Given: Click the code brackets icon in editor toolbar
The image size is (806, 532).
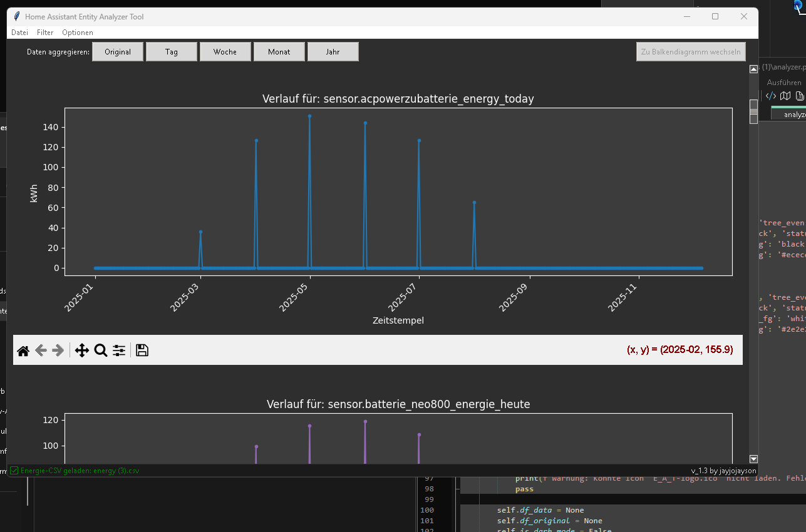Looking at the screenshot, I should click(771, 96).
